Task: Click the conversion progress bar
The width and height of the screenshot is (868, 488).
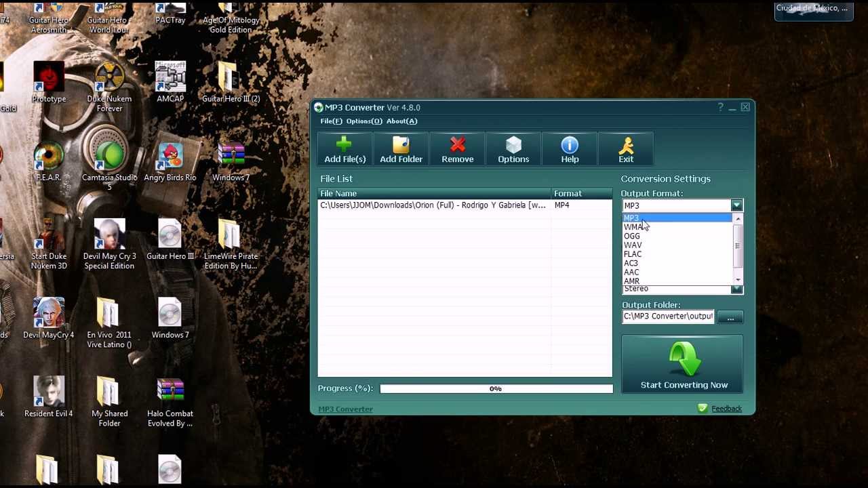Action: [x=496, y=389]
